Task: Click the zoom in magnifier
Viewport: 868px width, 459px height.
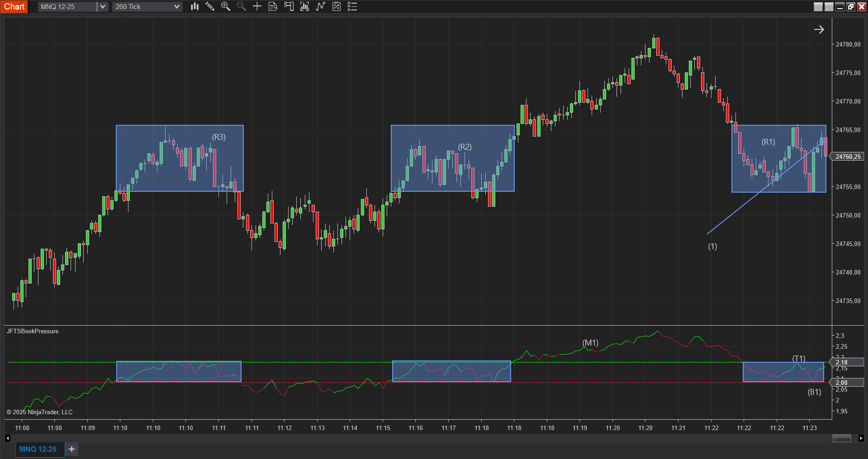Action: (225, 6)
